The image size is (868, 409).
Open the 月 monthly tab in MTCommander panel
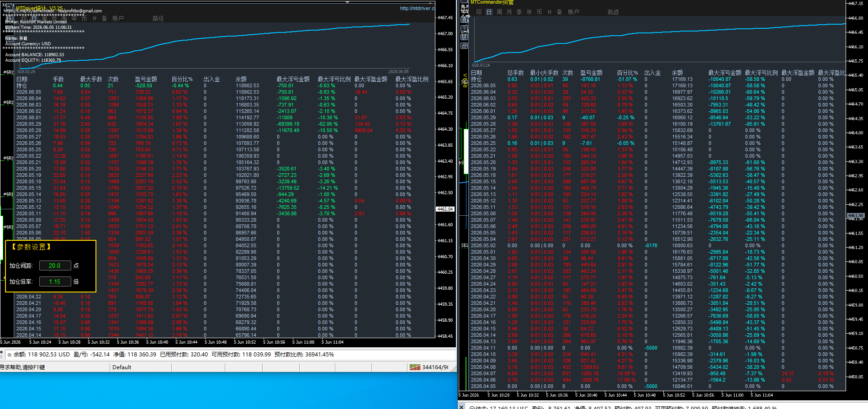click(509, 12)
